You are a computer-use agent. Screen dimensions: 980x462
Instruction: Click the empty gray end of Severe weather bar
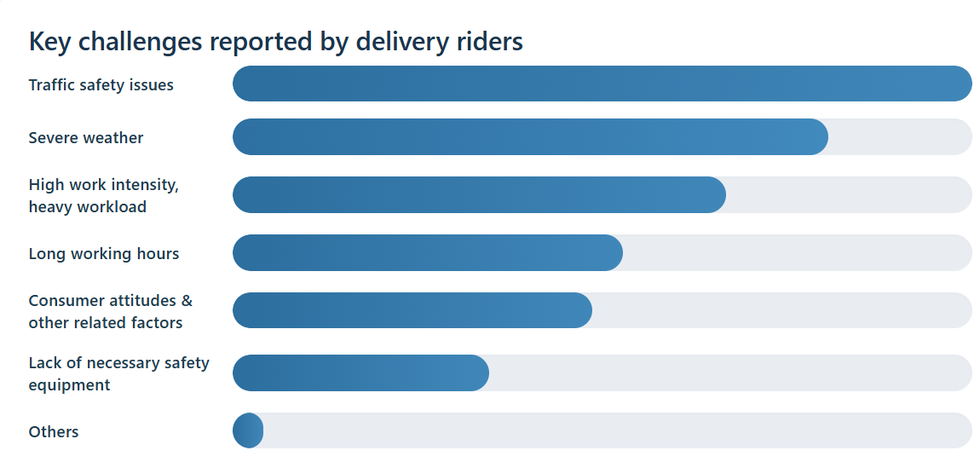[x=900, y=137]
